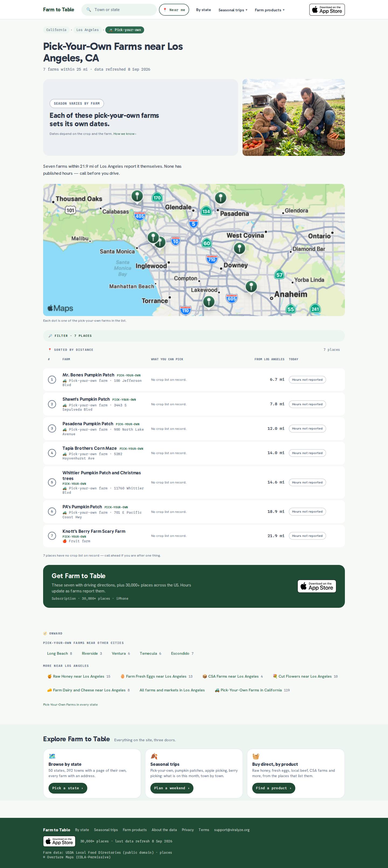Click the tractor icon under Tapia Brothers Corn Maze
The height and width of the screenshot is (868, 388).
65,454
